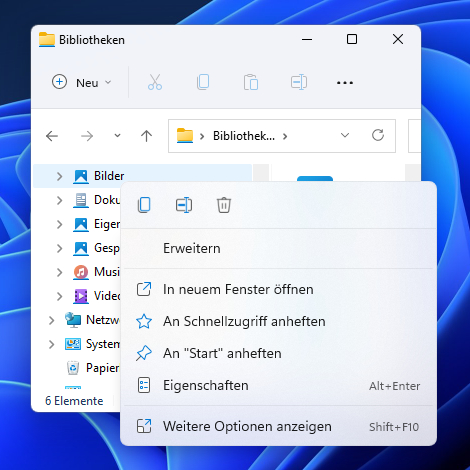
Task: Click the Bibliotheken title bar folder icon
Action: tap(47, 40)
